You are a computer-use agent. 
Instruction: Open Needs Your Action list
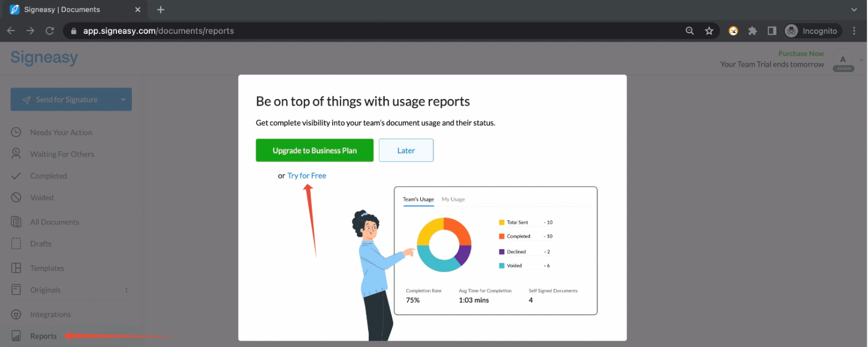pyautogui.click(x=61, y=132)
